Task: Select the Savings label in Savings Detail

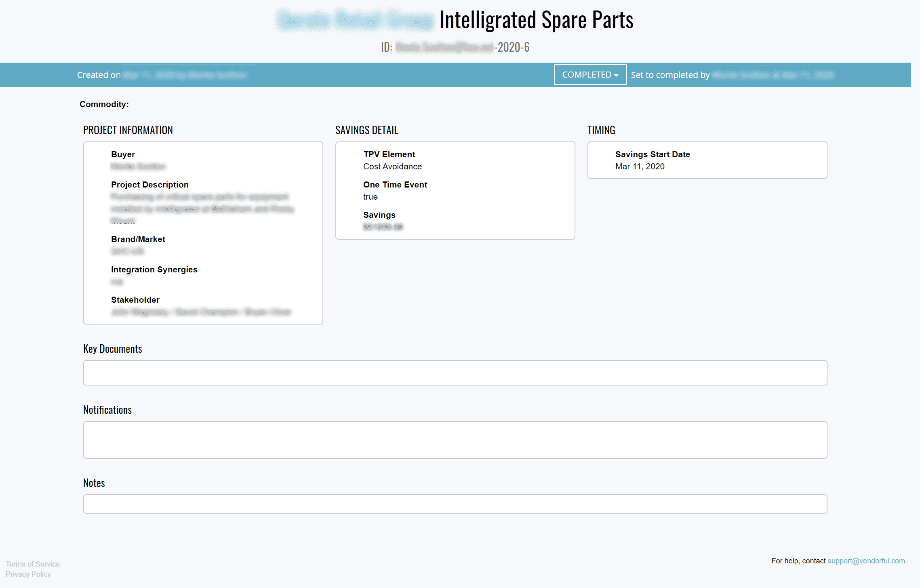Action: [379, 215]
